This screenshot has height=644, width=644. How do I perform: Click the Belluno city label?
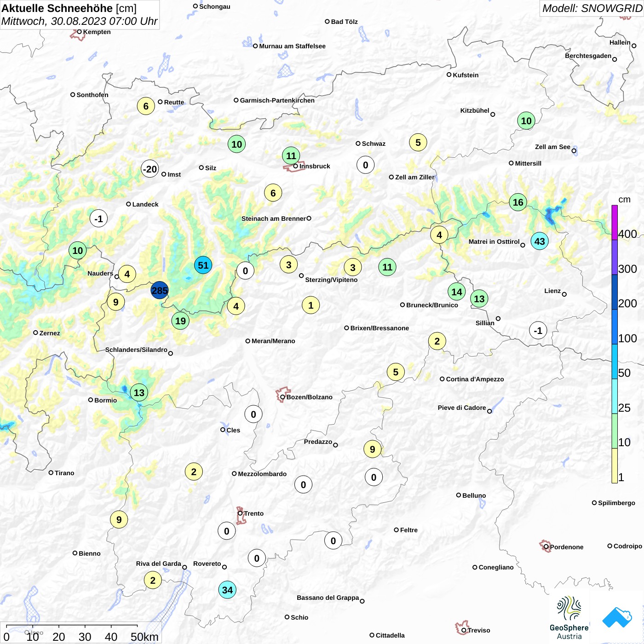click(474, 495)
